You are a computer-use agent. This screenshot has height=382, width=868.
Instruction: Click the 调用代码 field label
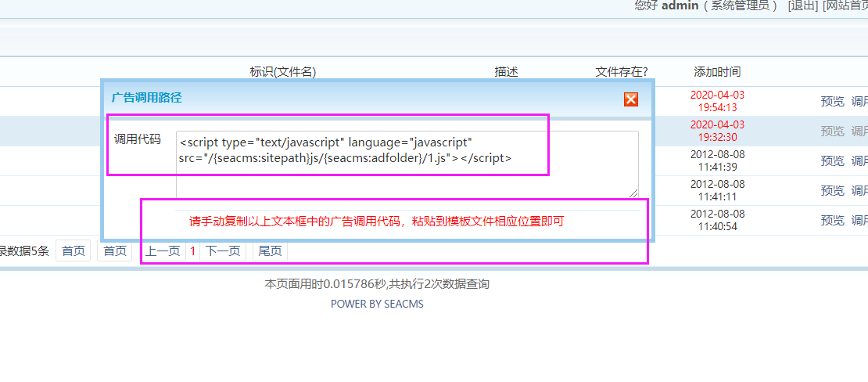pos(138,139)
